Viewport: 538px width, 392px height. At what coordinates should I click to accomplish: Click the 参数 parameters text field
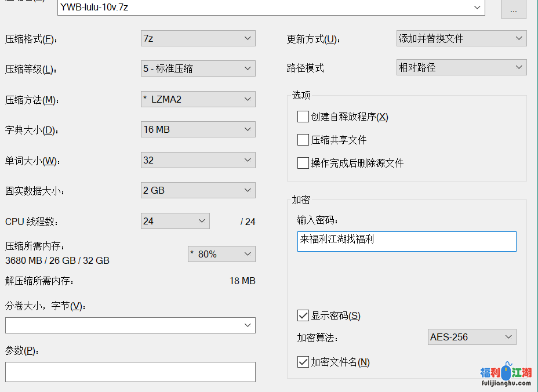tap(130, 372)
